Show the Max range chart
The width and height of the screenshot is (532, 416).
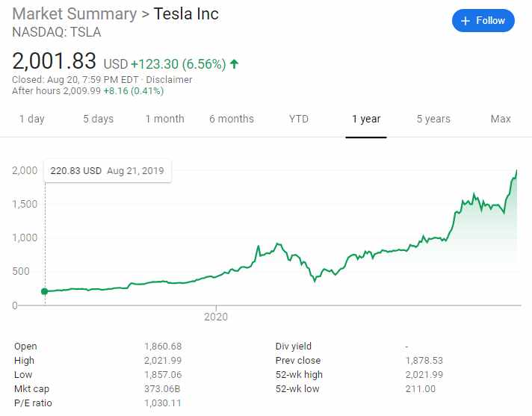(x=501, y=119)
